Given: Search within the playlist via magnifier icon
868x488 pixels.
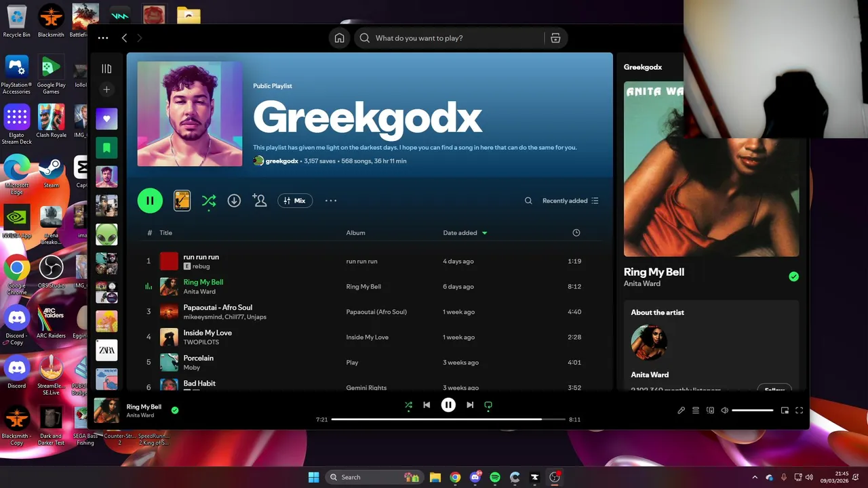Looking at the screenshot, I should pyautogui.click(x=528, y=201).
